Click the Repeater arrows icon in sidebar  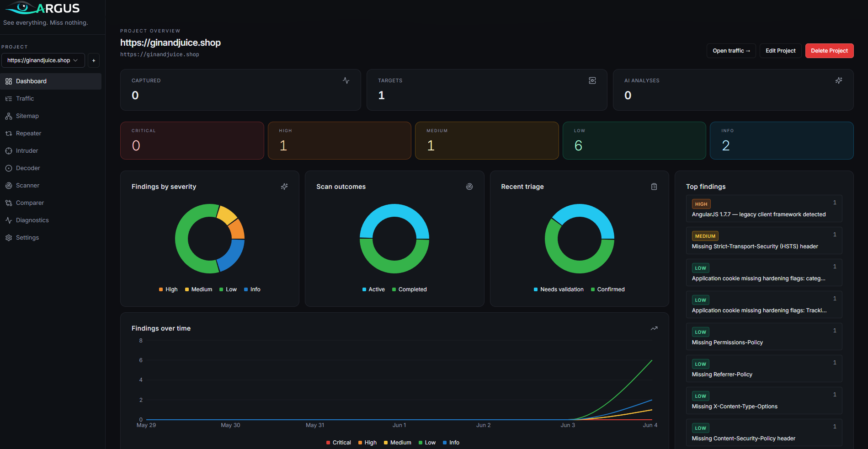point(9,134)
